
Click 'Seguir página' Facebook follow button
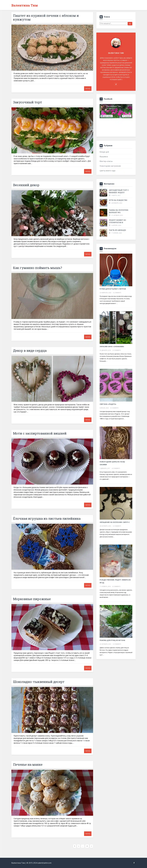tap(106, 116)
